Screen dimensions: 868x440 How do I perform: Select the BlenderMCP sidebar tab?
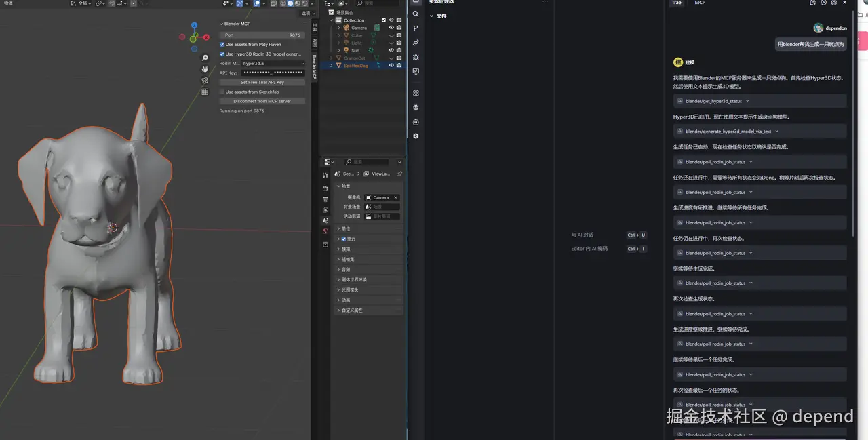(314, 68)
